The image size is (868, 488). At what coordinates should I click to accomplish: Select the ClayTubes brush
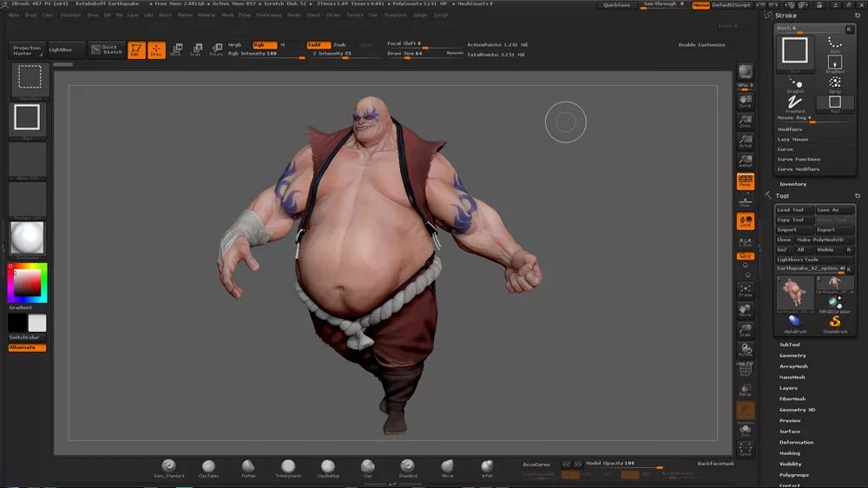coord(208,468)
